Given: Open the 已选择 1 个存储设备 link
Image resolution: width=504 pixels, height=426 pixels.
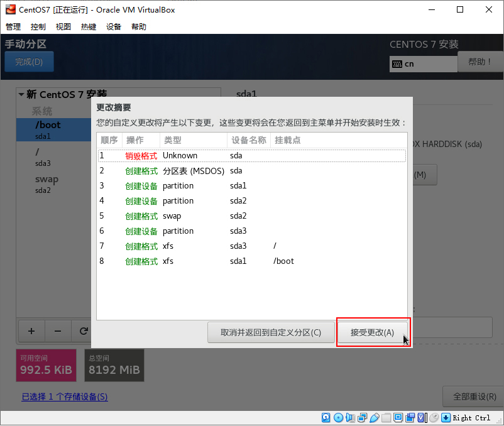Looking at the screenshot, I should 64,396.
